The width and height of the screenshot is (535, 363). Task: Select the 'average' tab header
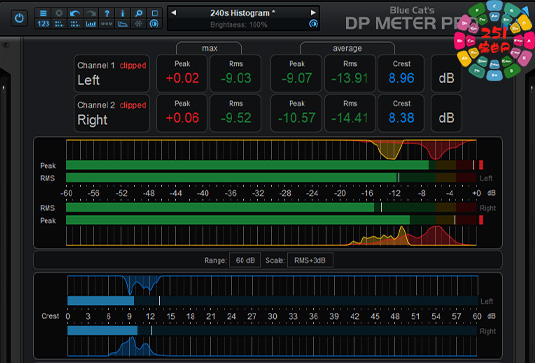[347, 48]
